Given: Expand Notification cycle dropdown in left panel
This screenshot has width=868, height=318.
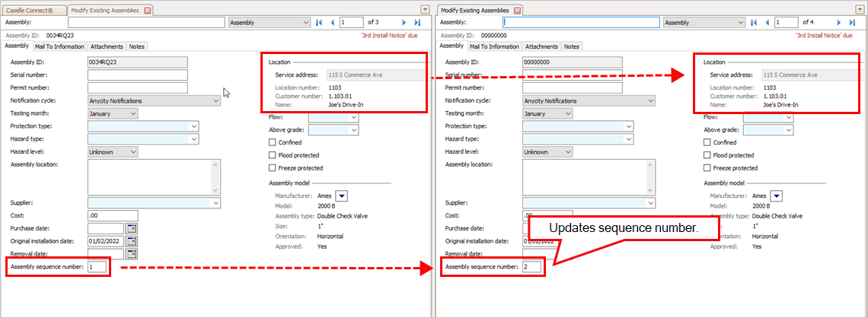Looking at the screenshot, I should click(215, 100).
